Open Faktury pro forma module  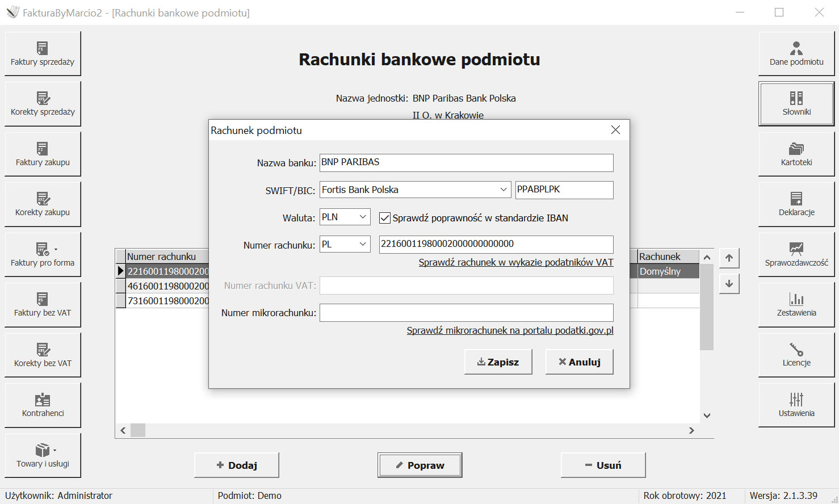click(43, 254)
